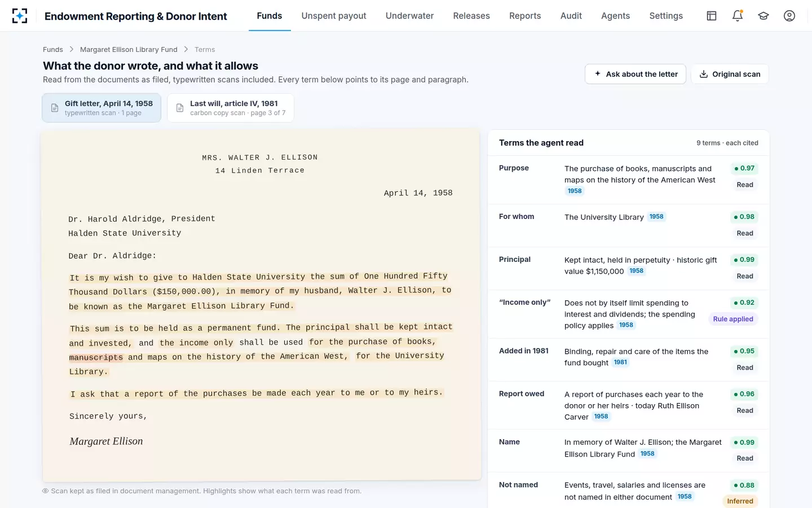Open the user account icon
This screenshot has height=508, width=812.
pyautogui.click(x=789, y=16)
